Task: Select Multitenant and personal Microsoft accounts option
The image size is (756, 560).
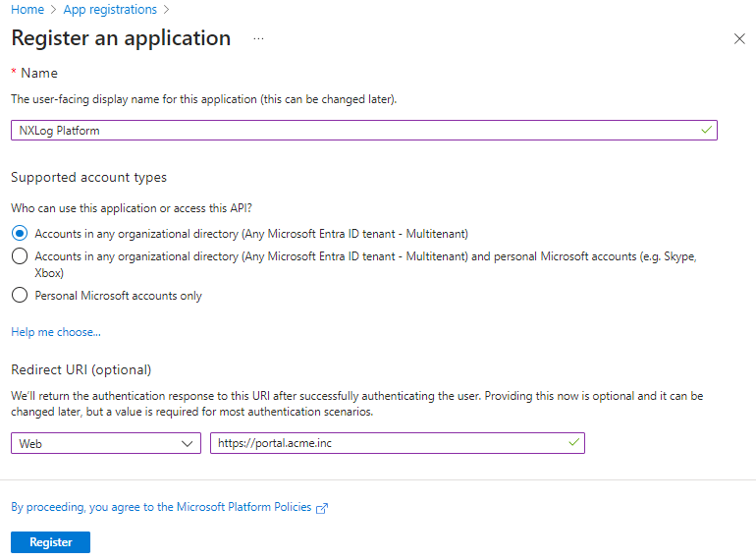Action: click(x=20, y=256)
